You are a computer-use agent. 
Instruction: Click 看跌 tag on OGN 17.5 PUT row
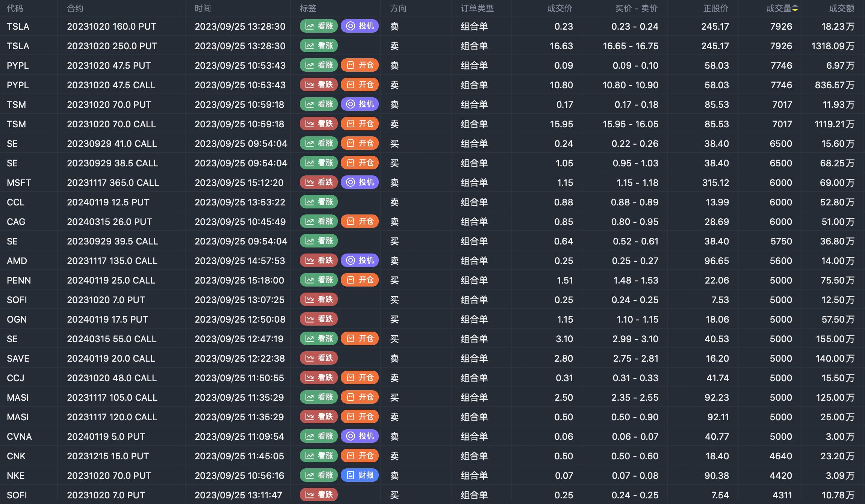pyautogui.click(x=319, y=319)
